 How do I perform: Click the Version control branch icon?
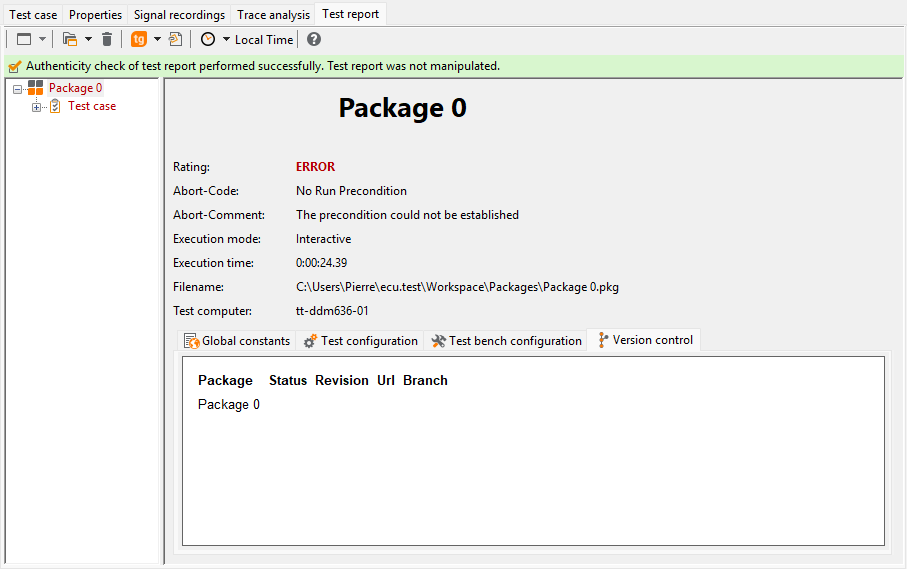[603, 340]
